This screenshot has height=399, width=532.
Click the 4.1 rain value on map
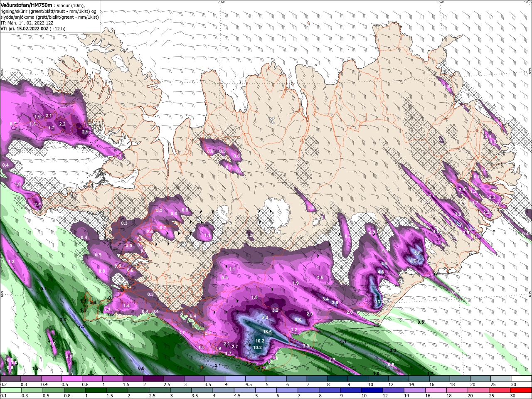343,341
